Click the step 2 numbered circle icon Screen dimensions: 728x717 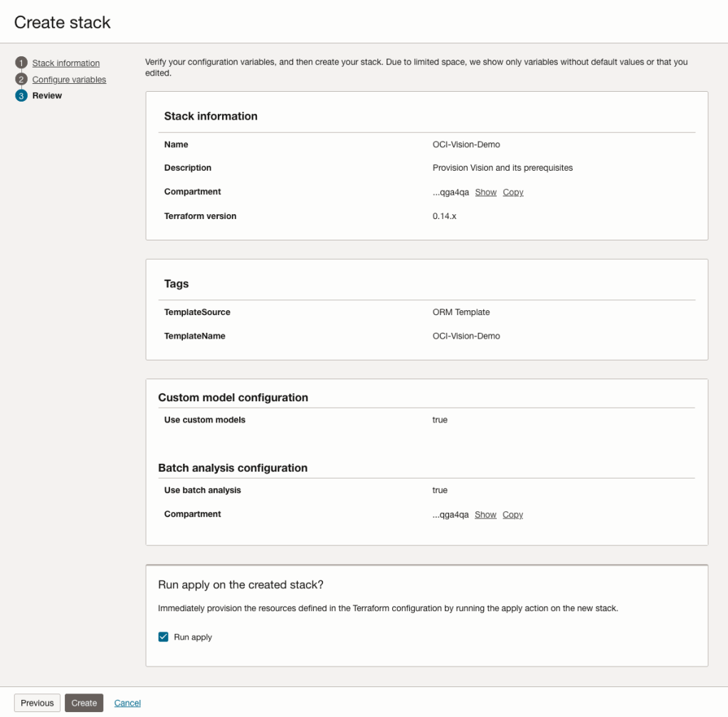coord(21,79)
